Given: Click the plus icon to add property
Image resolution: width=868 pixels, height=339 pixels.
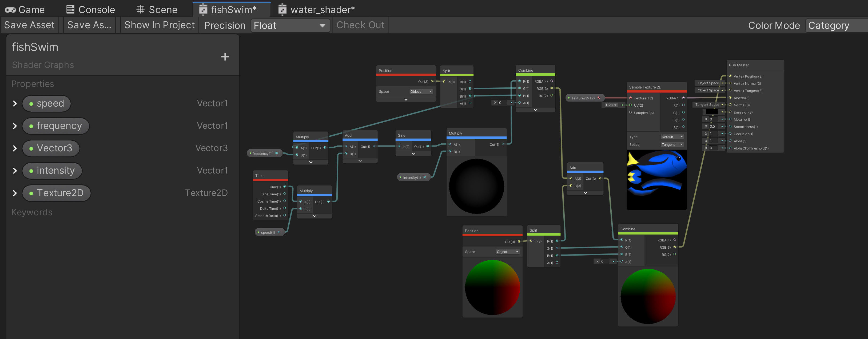Looking at the screenshot, I should tap(225, 57).
